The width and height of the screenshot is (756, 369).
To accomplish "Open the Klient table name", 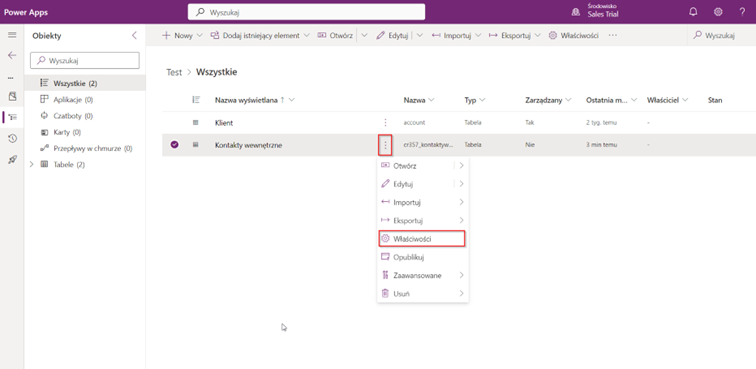I will click(x=224, y=123).
